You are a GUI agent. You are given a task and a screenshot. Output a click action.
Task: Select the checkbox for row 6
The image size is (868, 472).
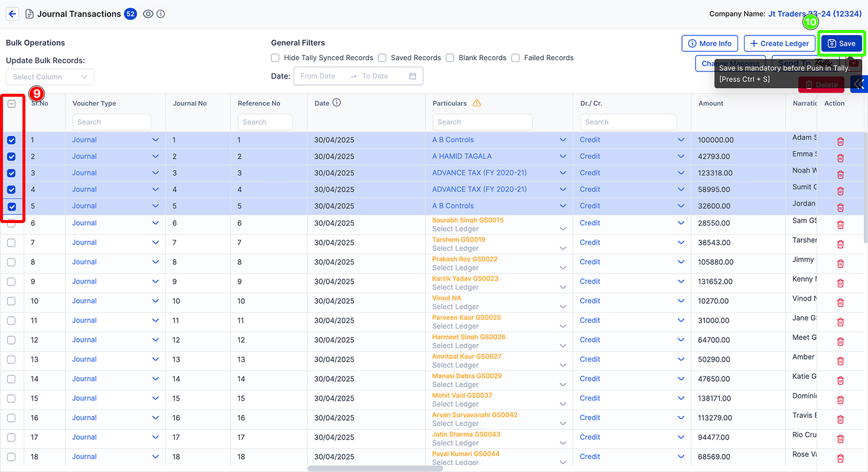pyautogui.click(x=11, y=224)
